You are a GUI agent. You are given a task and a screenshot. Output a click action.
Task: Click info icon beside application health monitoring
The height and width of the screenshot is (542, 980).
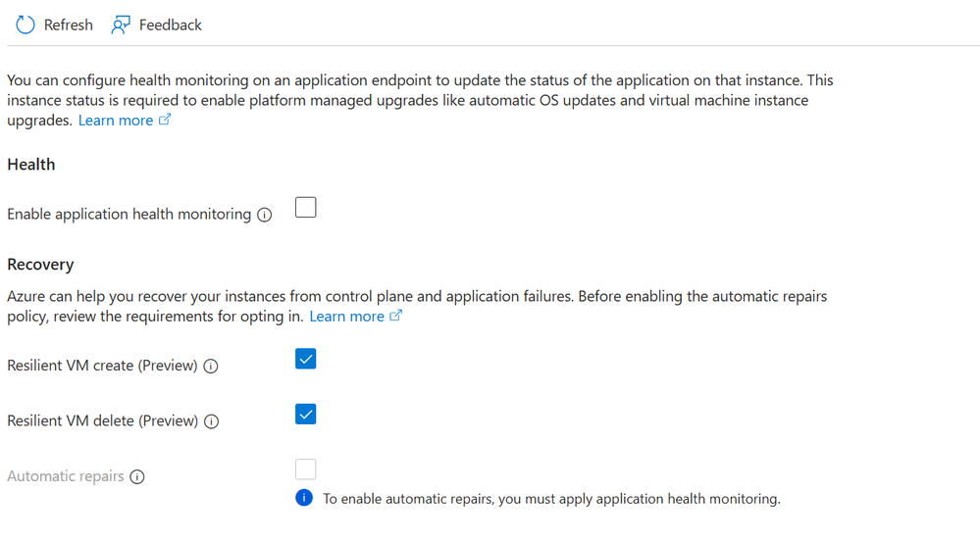[x=264, y=215]
